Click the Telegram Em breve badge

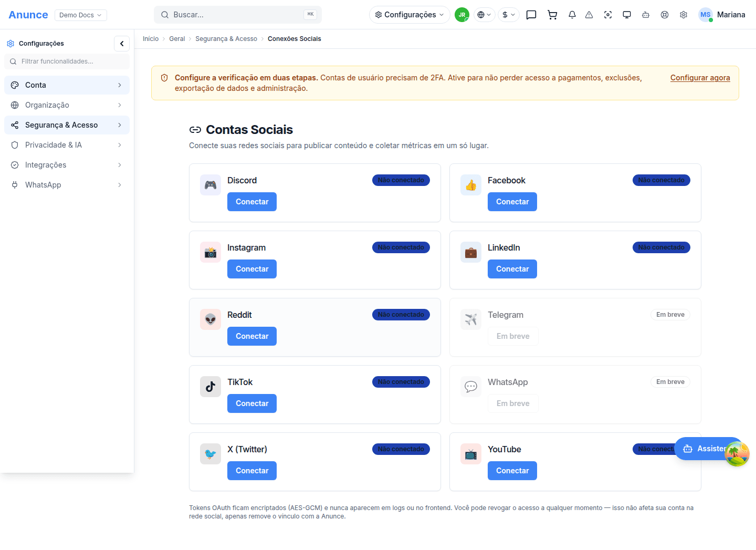[670, 315]
